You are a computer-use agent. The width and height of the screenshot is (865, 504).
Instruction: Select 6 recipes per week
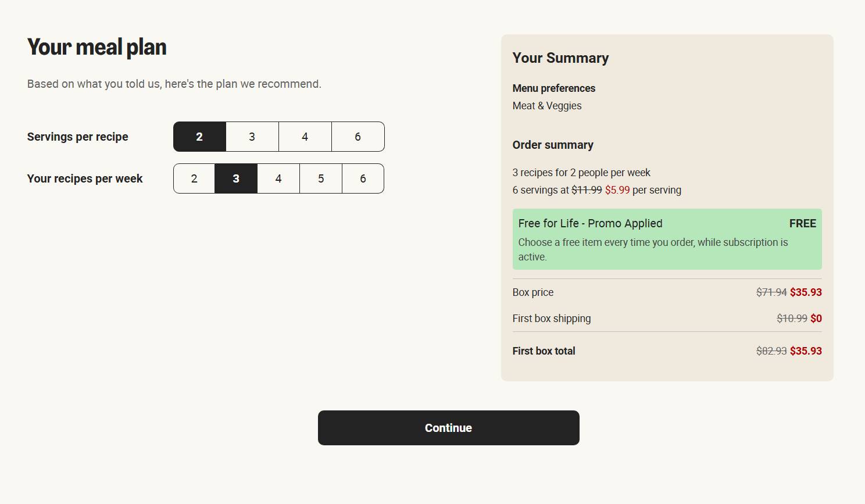click(x=363, y=178)
